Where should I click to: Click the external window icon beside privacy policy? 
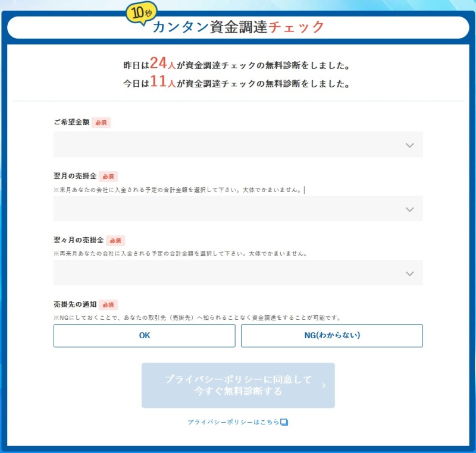(x=284, y=422)
